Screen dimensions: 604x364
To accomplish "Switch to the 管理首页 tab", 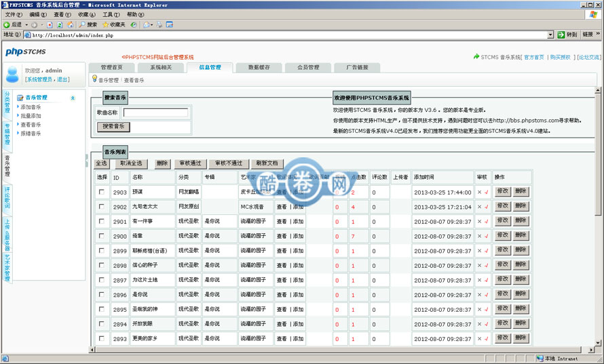I will click(x=112, y=67).
